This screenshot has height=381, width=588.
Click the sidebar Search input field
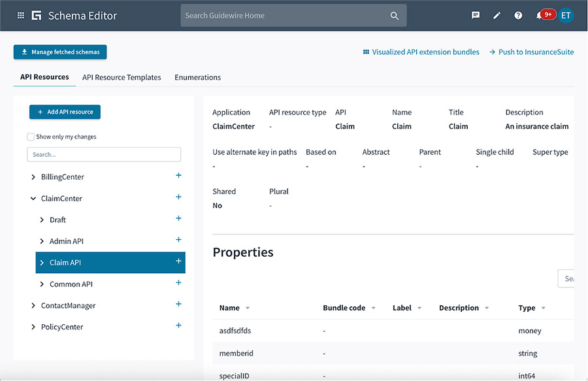[103, 154]
